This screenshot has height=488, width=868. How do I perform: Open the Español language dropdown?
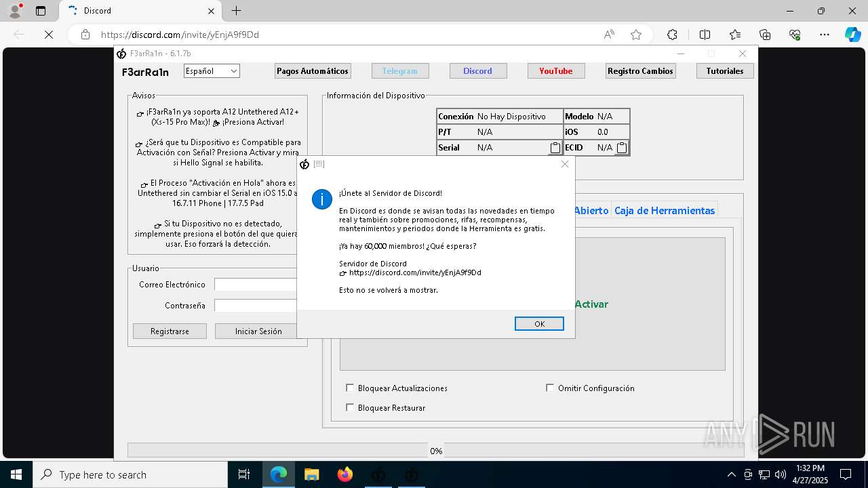coord(212,70)
